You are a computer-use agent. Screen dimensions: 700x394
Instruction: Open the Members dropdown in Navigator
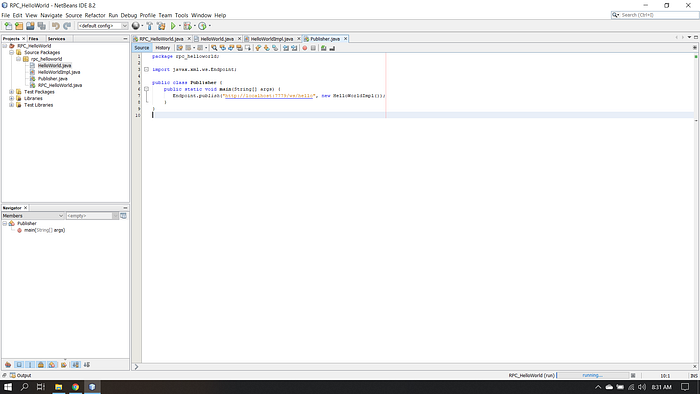click(x=33, y=216)
